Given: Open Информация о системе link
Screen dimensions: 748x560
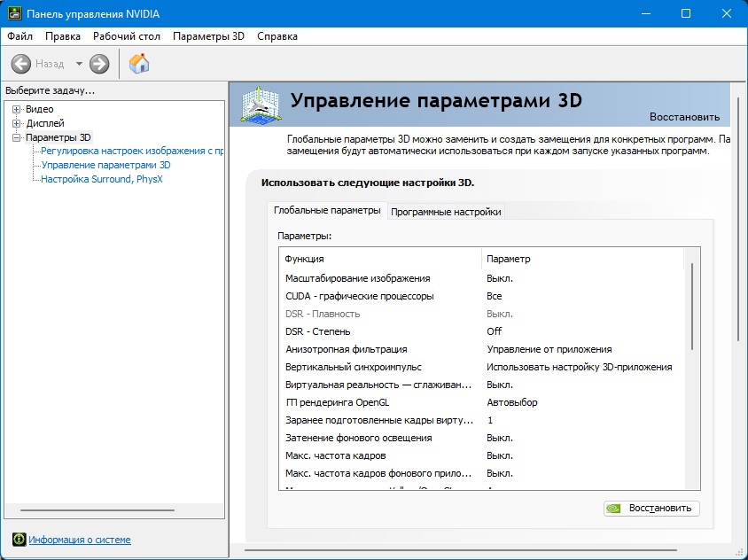Looking at the screenshot, I should pyautogui.click(x=80, y=540).
